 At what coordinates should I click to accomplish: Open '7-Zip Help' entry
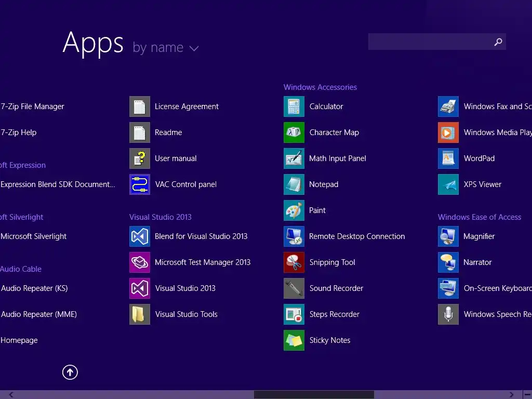[x=18, y=132]
